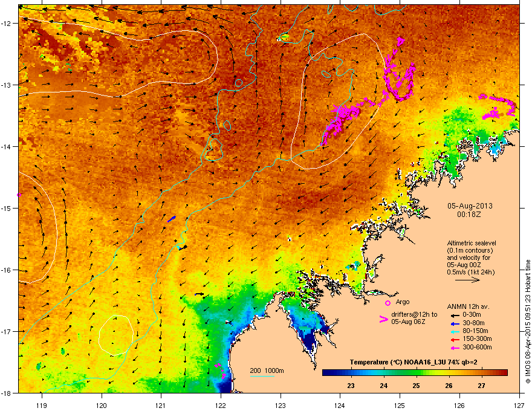Click the blue current arrow near 121E 15S
Image resolution: width=532 pixels, height=411 pixels.
pyautogui.click(x=172, y=219)
